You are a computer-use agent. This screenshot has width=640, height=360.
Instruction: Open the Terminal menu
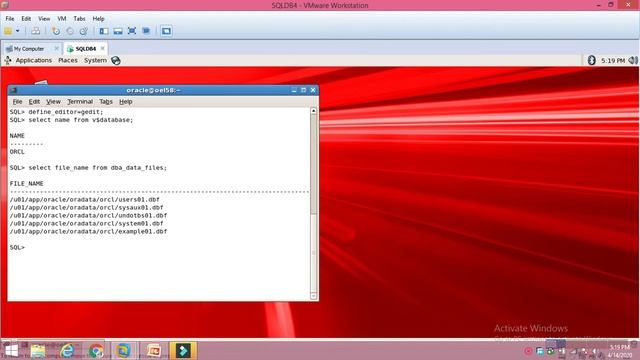[80, 102]
